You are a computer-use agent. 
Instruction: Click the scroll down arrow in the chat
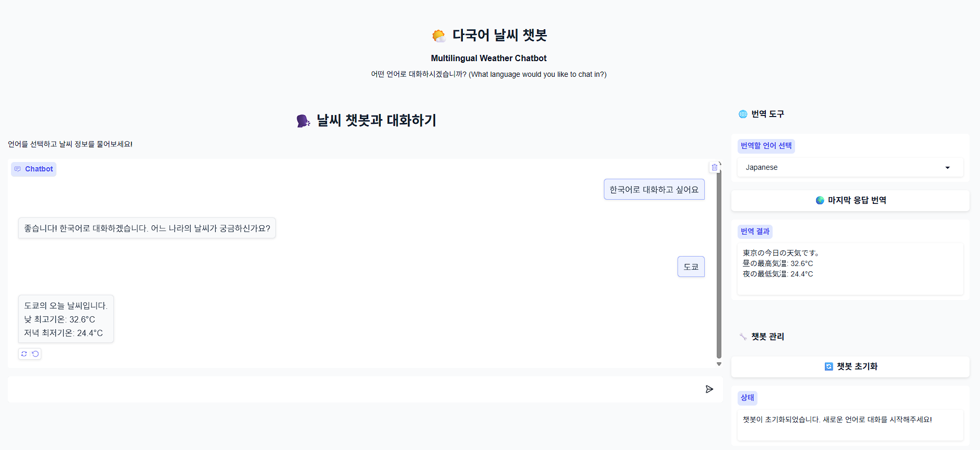click(719, 364)
